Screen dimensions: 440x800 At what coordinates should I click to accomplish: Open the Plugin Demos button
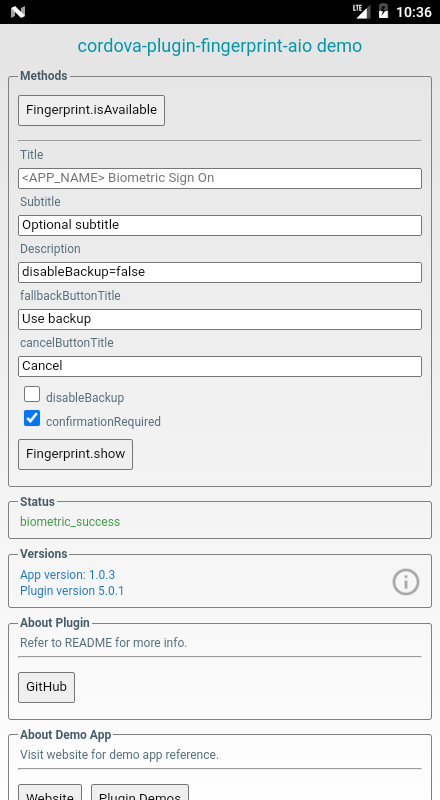point(140,792)
